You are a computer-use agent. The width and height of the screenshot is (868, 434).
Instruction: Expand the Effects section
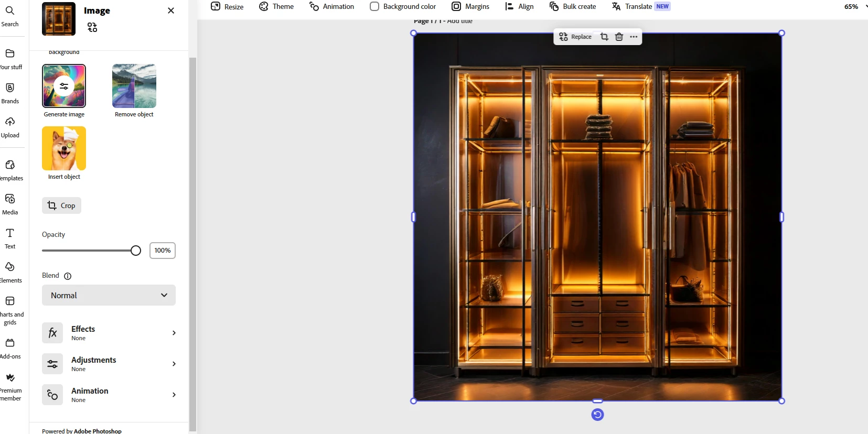click(x=109, y=333)
